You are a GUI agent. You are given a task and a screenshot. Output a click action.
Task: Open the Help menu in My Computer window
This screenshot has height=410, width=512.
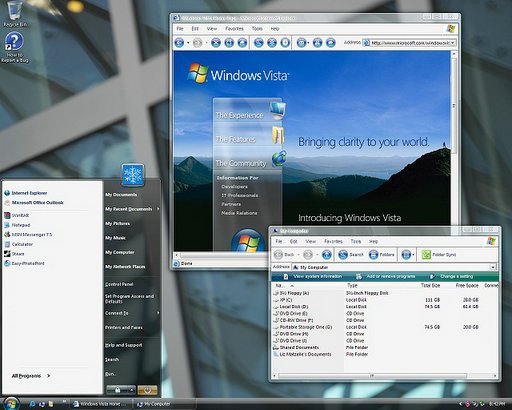(373, 241)
